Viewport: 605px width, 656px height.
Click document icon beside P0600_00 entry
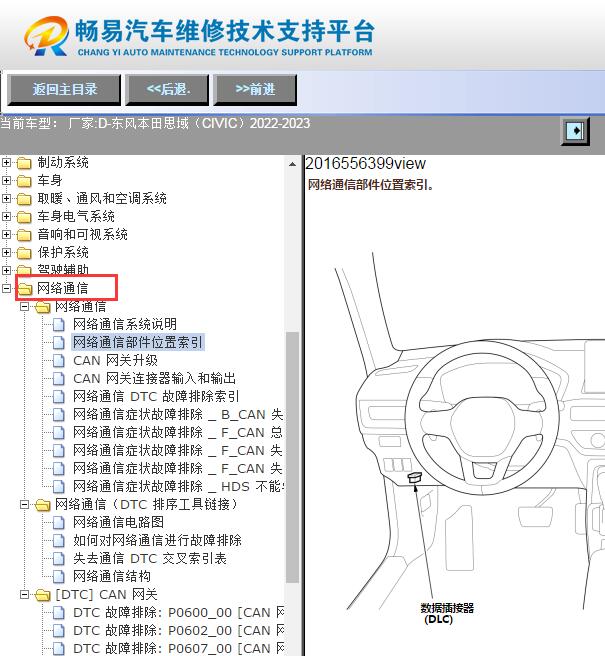(59, 612)
